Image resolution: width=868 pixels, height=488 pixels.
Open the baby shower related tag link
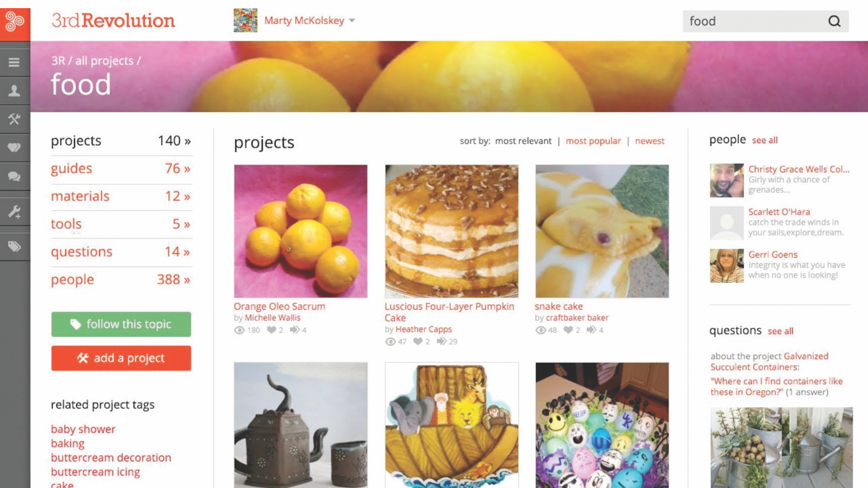point(83,429)
